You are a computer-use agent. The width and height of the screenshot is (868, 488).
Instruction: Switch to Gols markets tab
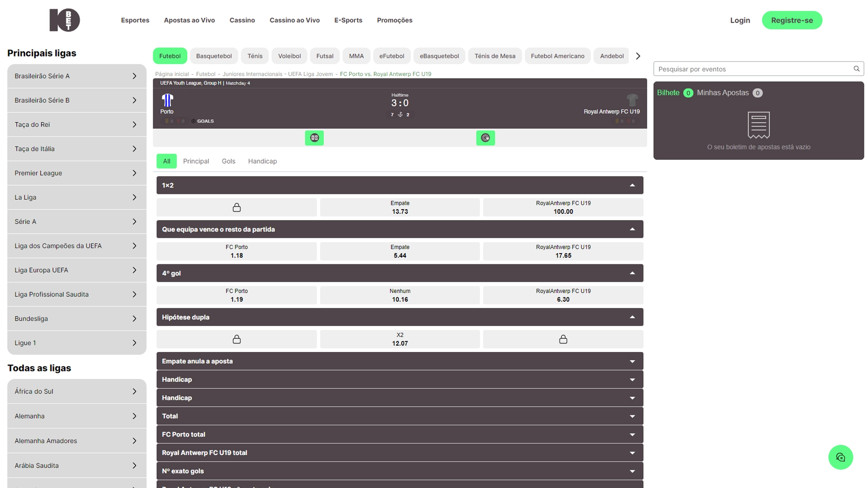point(228,161)
